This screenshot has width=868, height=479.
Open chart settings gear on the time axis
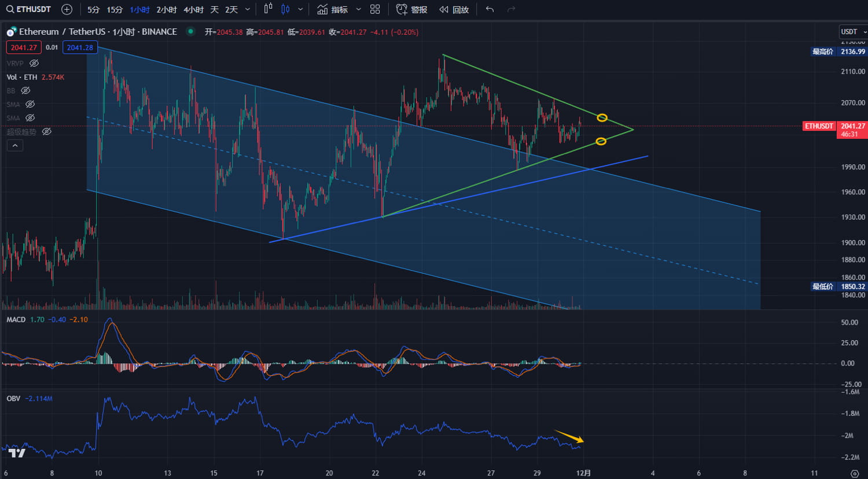(x=855, y=473)
